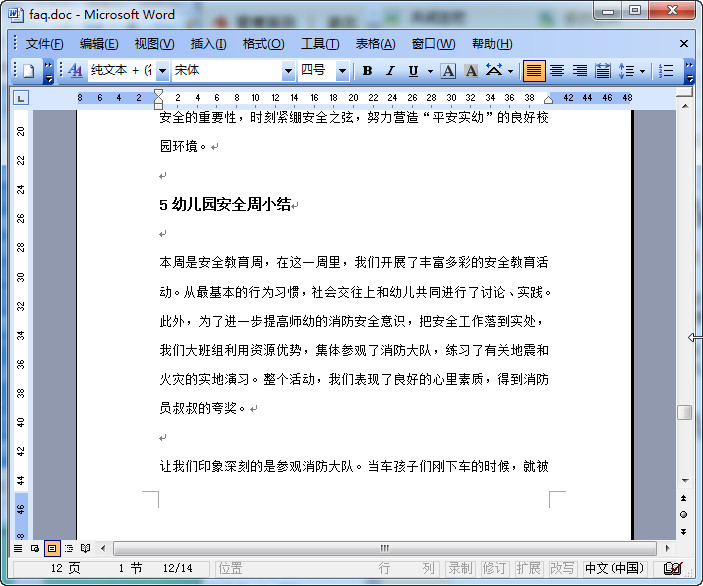Image resolution: width=703 pixels, height=586 pixels.
Task: Open the Style dropdown arrow
Action: (x=163, y=71)
